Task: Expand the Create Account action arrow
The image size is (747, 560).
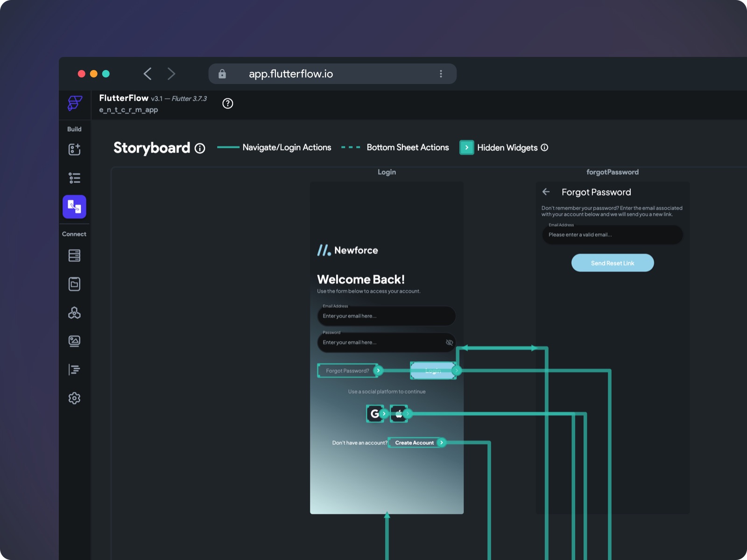Action: tap(441, 442)
